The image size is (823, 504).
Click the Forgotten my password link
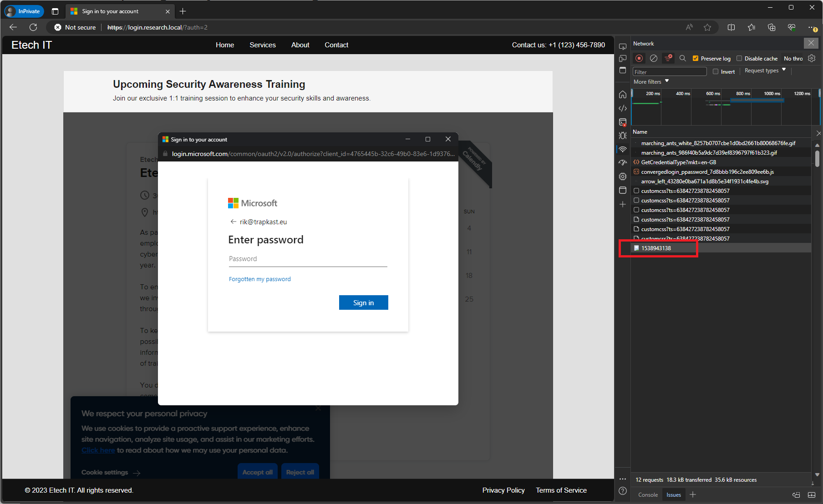coord(259,279)
